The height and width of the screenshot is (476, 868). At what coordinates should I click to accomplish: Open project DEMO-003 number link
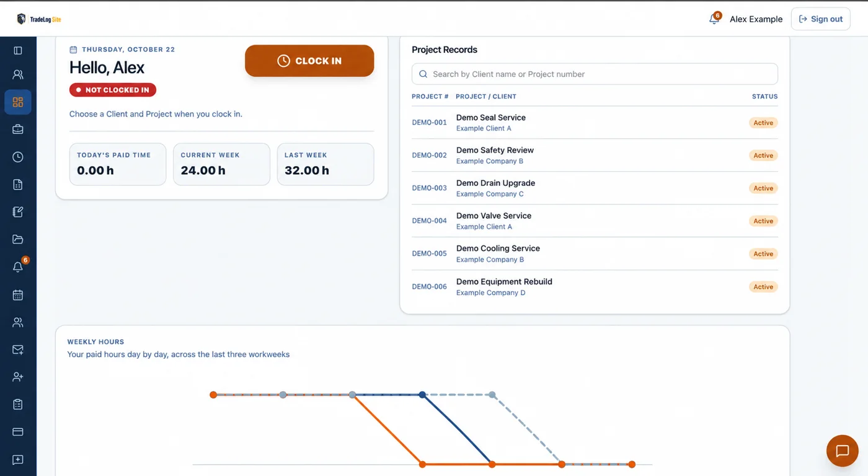pyautogui.click(x=429, y=188)
